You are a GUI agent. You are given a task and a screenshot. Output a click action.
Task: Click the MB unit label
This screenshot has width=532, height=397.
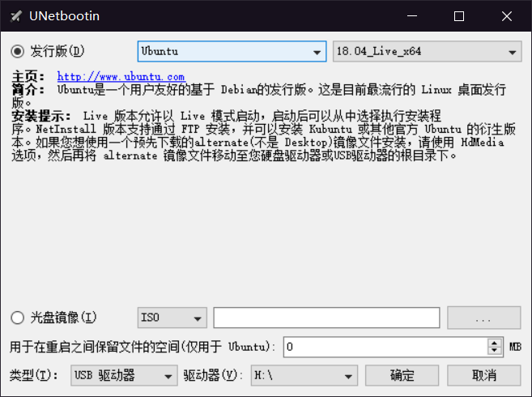[515, 347]
